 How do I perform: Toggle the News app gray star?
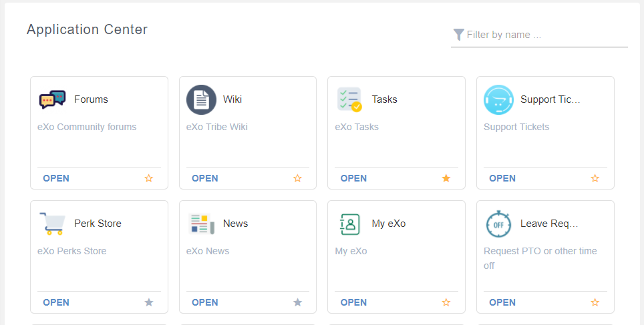(x=297, y=302)
